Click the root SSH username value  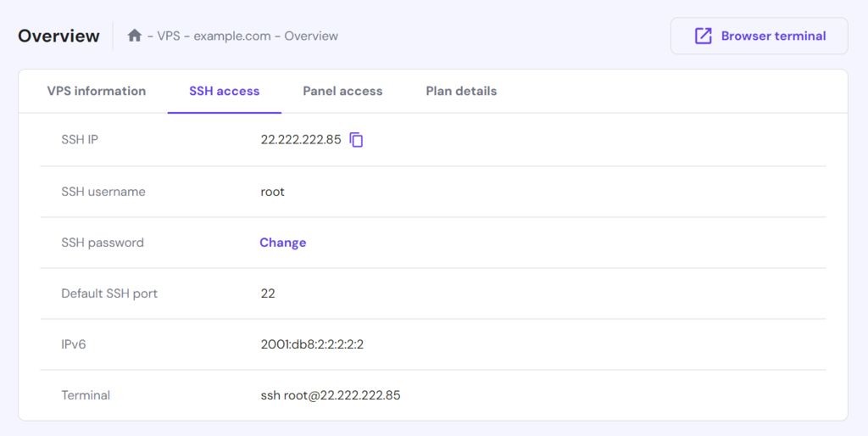click(x=272, y=192)
